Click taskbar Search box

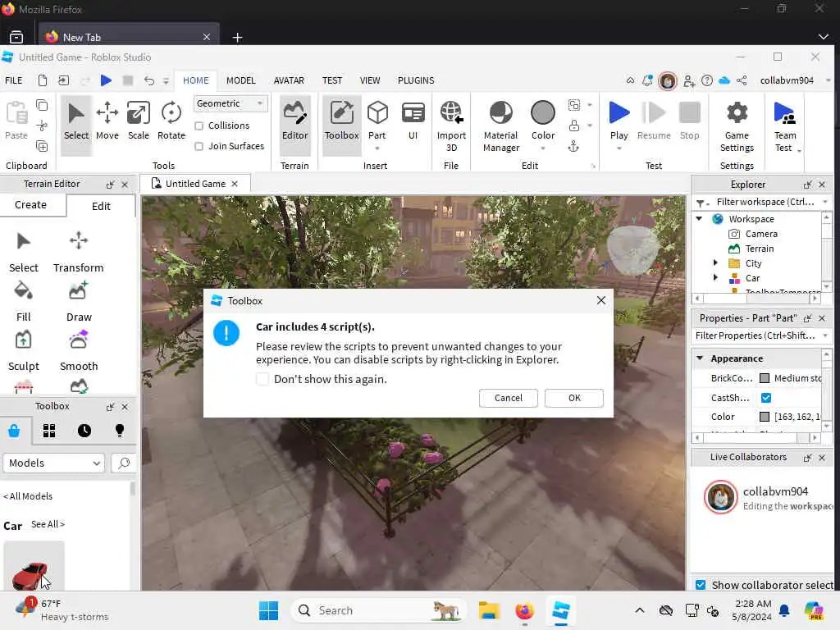378,610
